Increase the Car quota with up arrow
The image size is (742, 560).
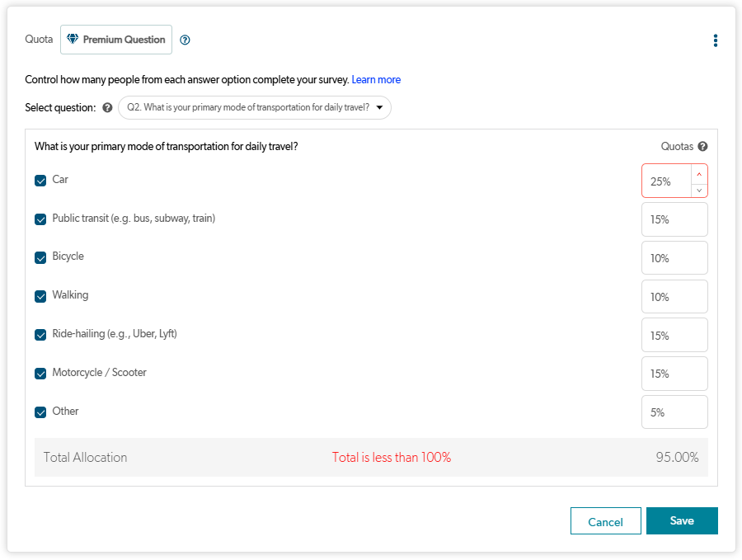coord(699,173)
